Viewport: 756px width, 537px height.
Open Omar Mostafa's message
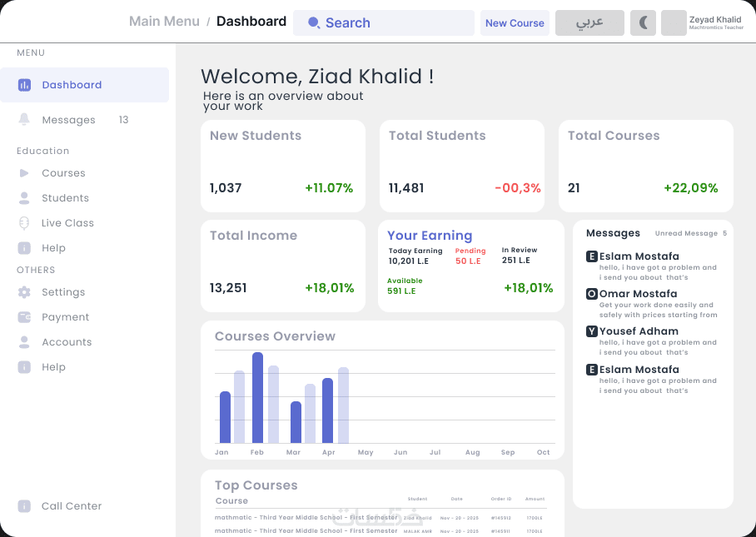pos(652,304)
